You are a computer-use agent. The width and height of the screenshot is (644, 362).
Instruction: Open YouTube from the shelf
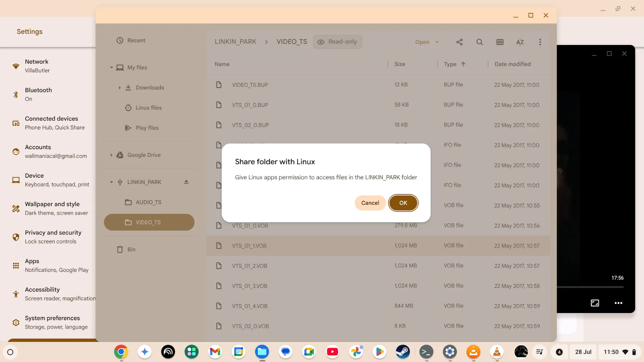tap(332, 352)
